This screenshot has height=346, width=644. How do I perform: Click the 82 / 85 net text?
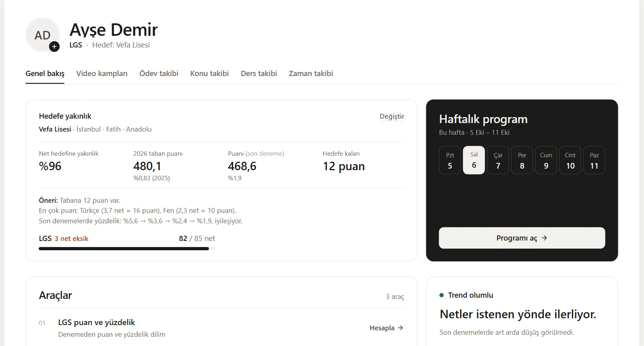(x=197, y=239)
